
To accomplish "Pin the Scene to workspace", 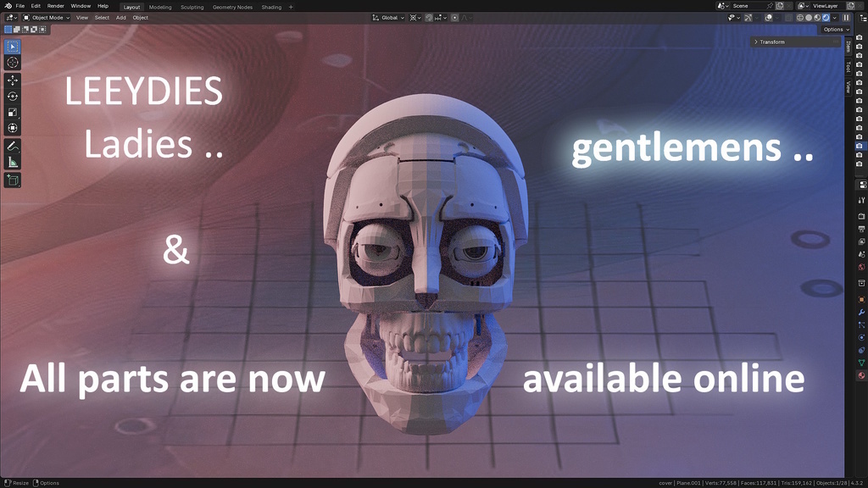I will click(770, 6).
